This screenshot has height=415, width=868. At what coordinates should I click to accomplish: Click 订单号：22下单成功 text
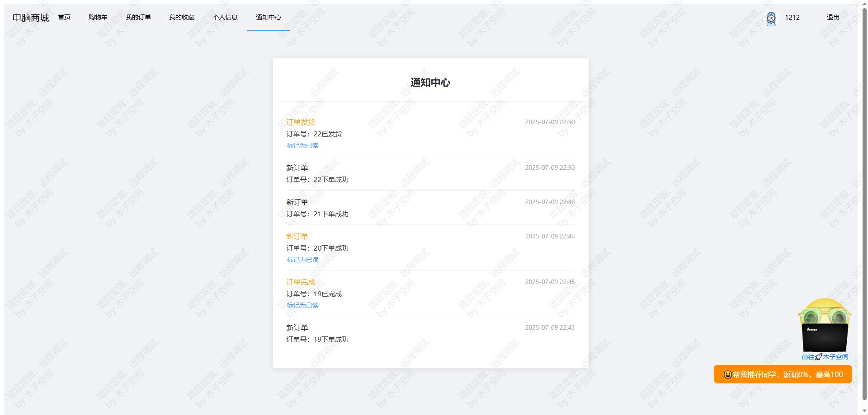tap(317, 180)
